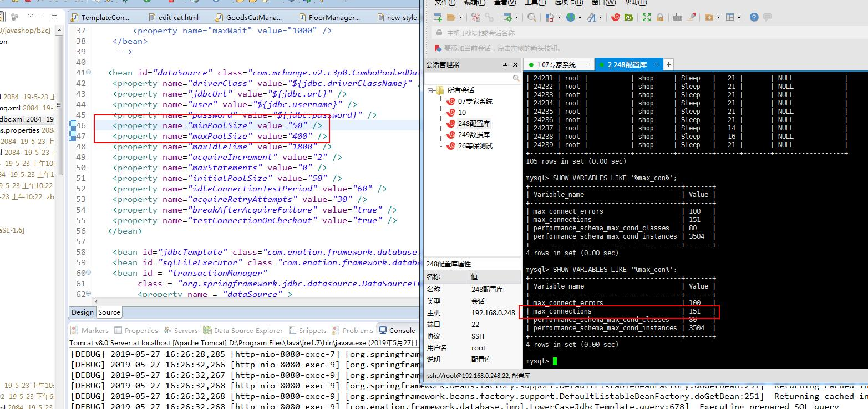Open the Snippets view tab in Eclipse
The height and width of the screenshot is (409, 868).
(307, 330)
